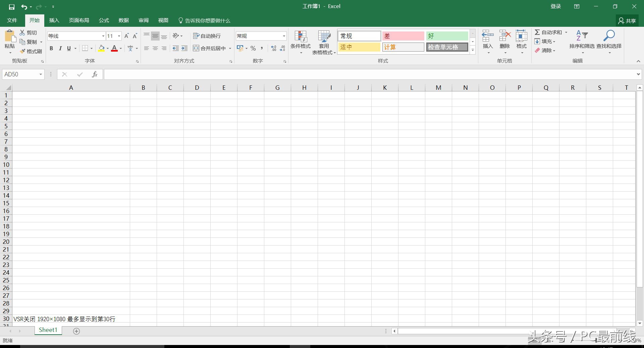The height and width of the screenshot is (348, 644).
Task: Switch to the 公式 (Formulas) tab
Action: pos(104,20)
